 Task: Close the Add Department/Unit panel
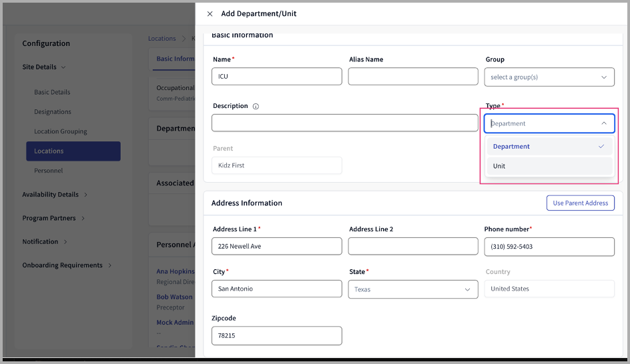pyautogui.click(x=210, y=14)
